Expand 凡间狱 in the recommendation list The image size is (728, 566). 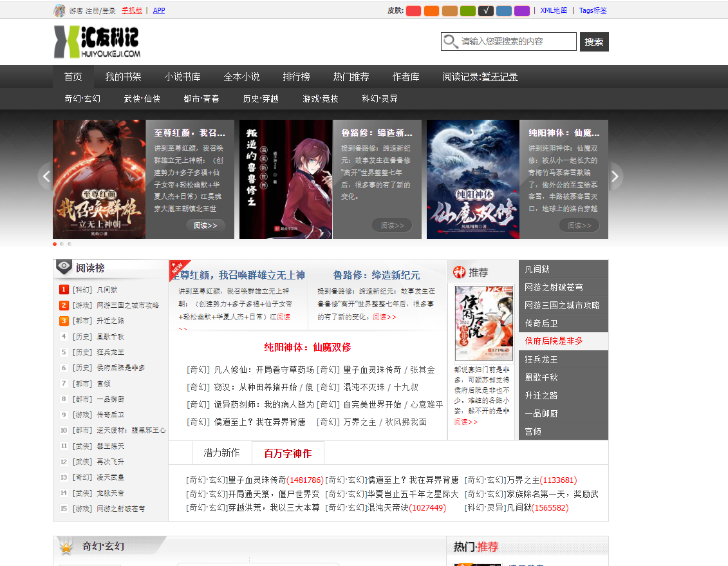pyautogui.click(x=563, y=269)
